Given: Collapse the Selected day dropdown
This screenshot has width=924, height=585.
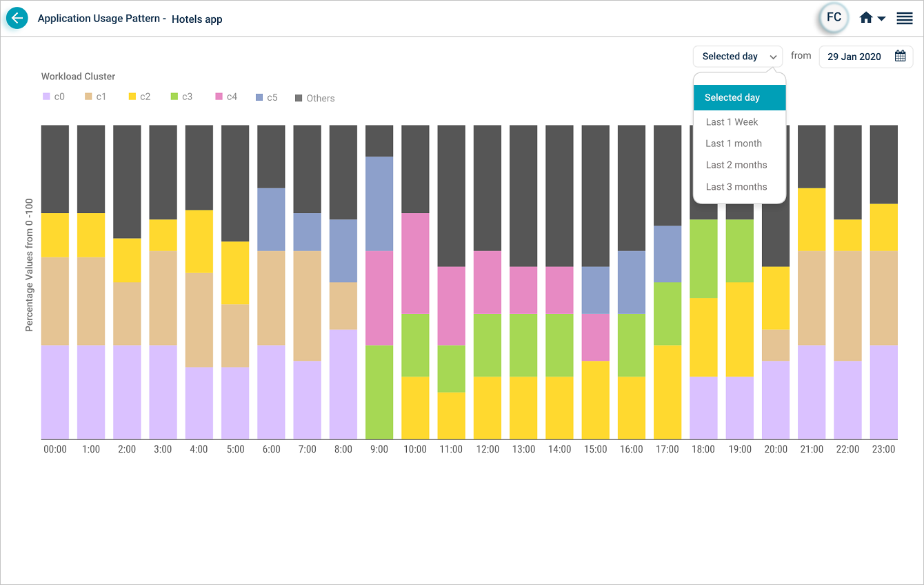Looking at the screenshot, I should tap(737, 57).
